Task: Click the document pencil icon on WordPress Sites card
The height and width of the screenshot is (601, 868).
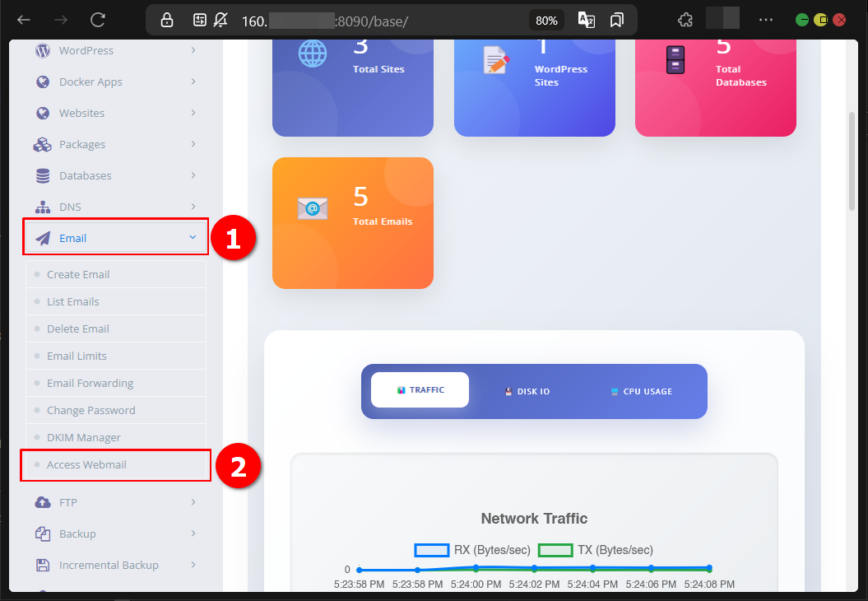Action: (496, 60)
